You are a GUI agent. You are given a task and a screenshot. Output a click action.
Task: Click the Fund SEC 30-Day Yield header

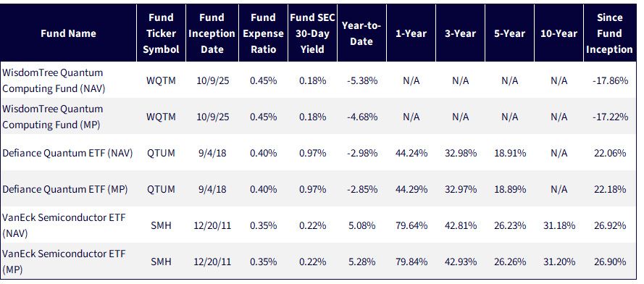tap(312, 34)
